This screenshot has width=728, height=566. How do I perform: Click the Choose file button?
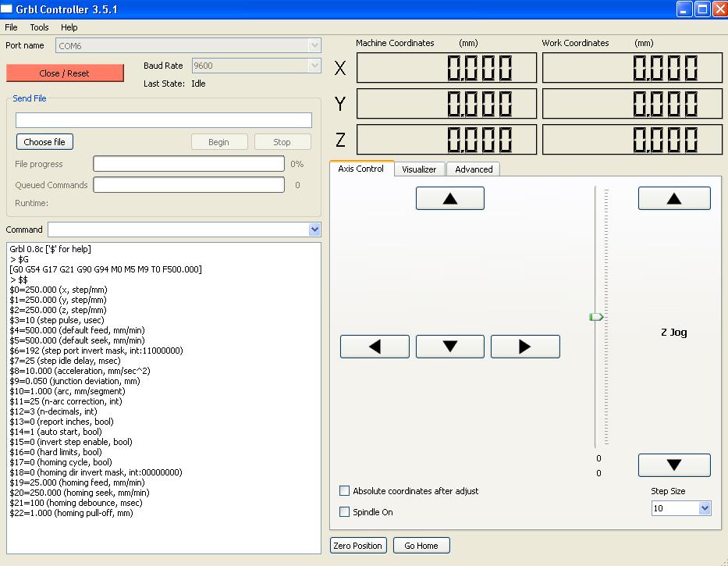pyautogui.click(x=44, y=142)
